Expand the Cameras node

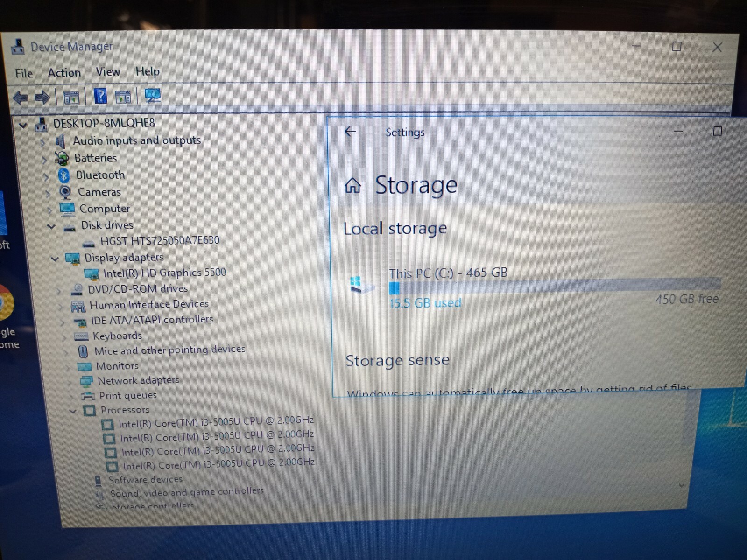(x=48, y=194)
